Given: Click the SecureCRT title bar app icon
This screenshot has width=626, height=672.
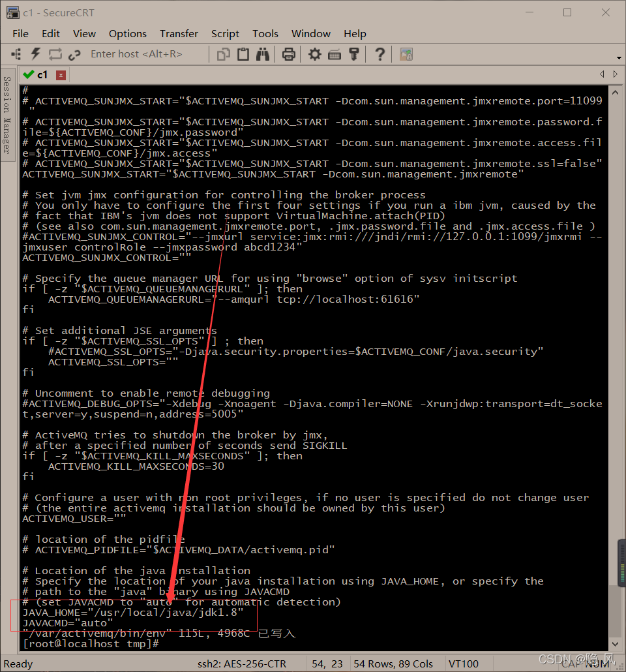Looking at the screenshot, I should [13, 13].
